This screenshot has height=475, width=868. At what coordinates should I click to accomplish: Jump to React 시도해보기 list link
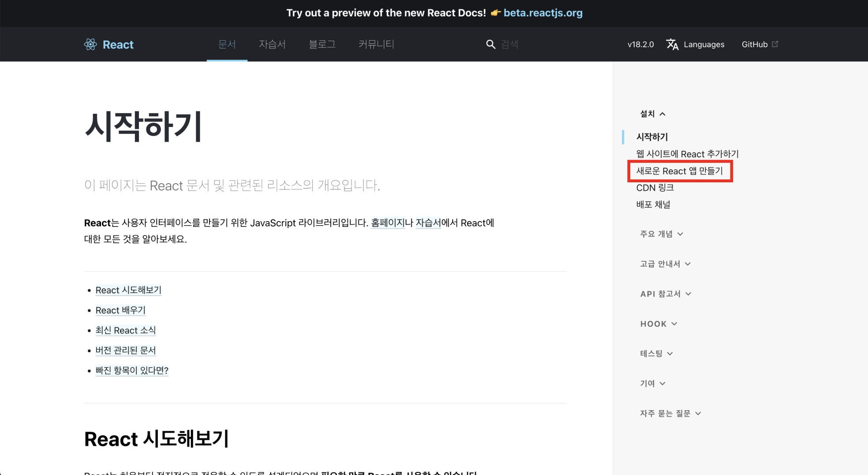click(x=128, y=290)
